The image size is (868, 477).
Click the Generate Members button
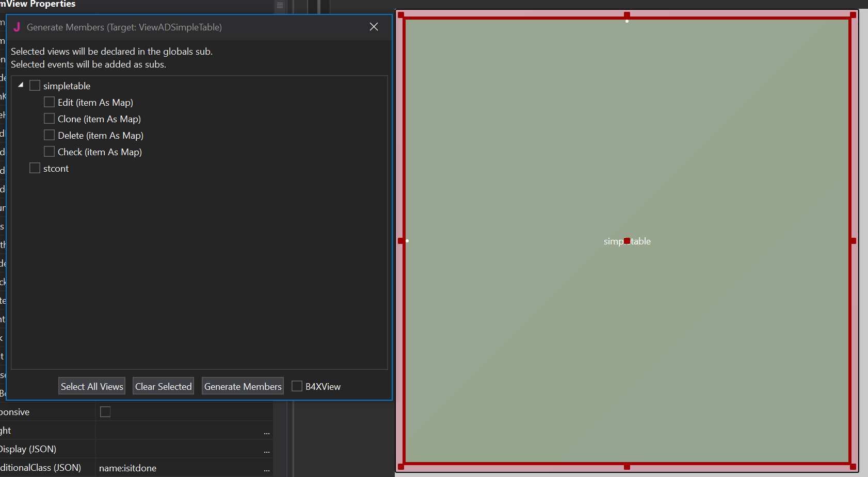(243, 386)
